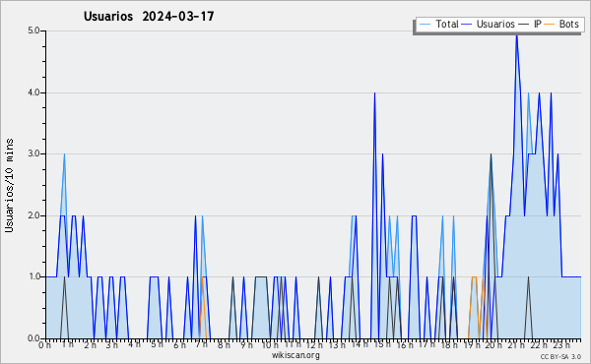The height and width of the screenshot is (364, 591).
Task: Click the '11 h' x-axis label
Action: click(x=293, y=344)
